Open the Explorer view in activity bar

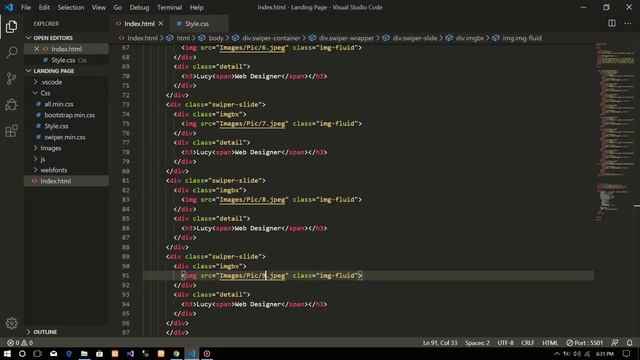[11, 27]
